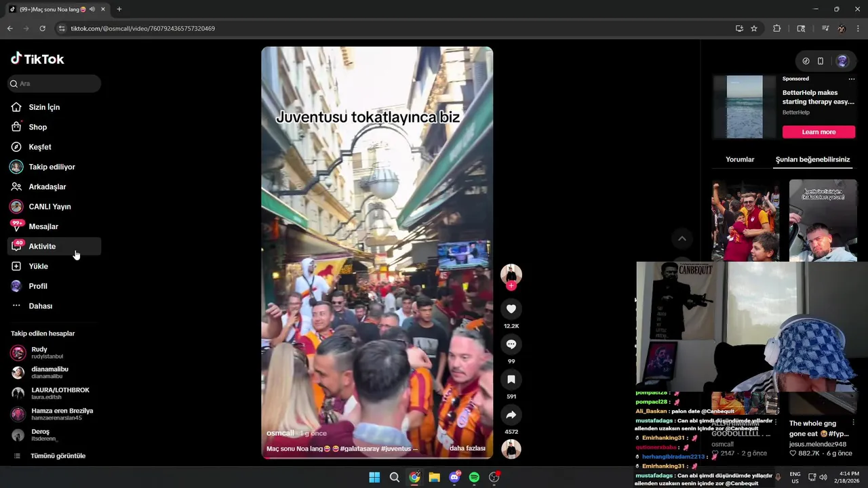Open File Explorer from taskbar
This screenshot has height=488, width=868.
pos(434,477)
